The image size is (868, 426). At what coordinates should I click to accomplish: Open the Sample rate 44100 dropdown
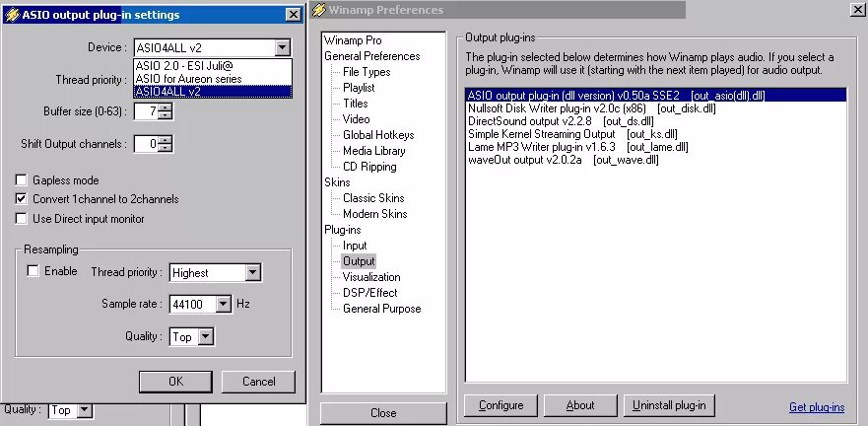click(x=223, y=304)
